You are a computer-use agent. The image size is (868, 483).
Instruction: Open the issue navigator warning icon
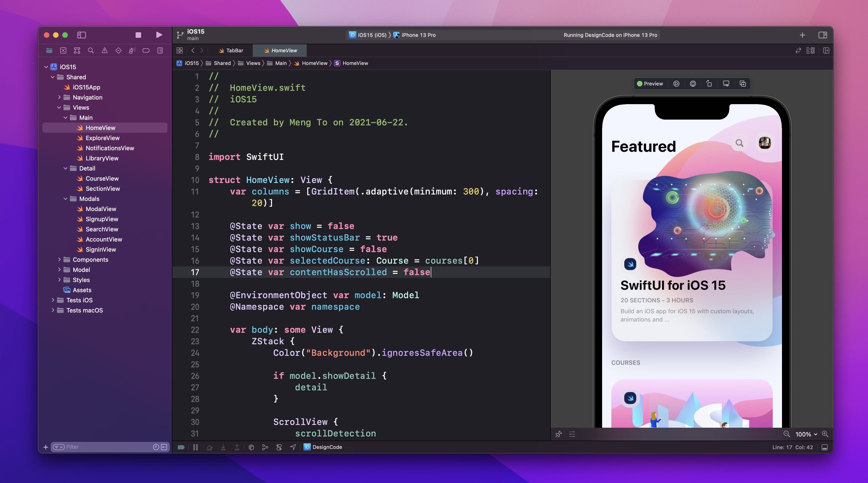[x=105, y=50]
